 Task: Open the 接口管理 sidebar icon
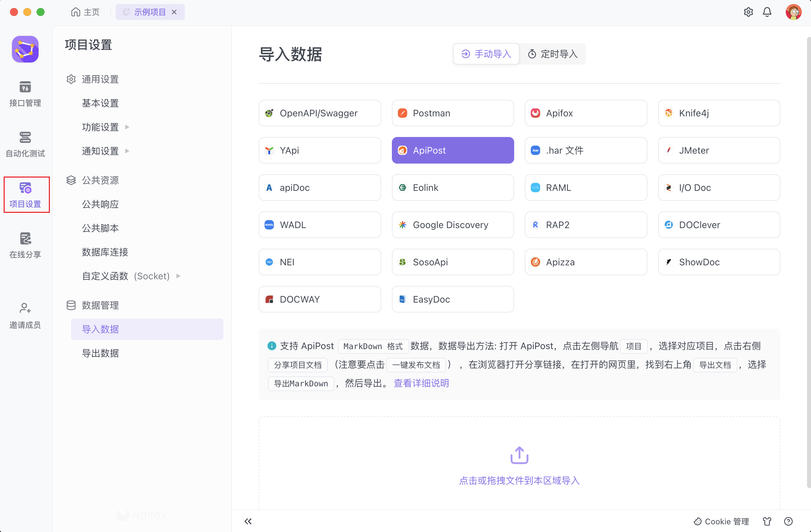click(25, 93)
